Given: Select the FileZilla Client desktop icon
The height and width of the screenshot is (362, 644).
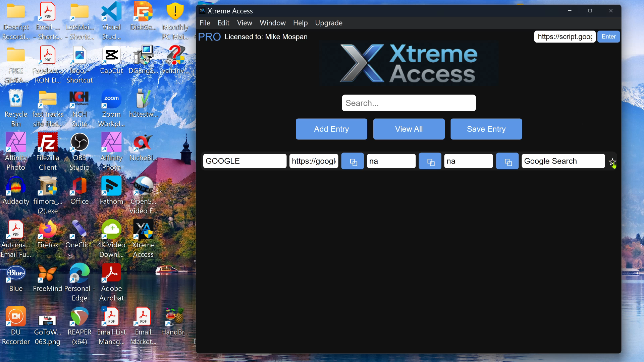Looking at the screenshot, I should click(48, 152).
